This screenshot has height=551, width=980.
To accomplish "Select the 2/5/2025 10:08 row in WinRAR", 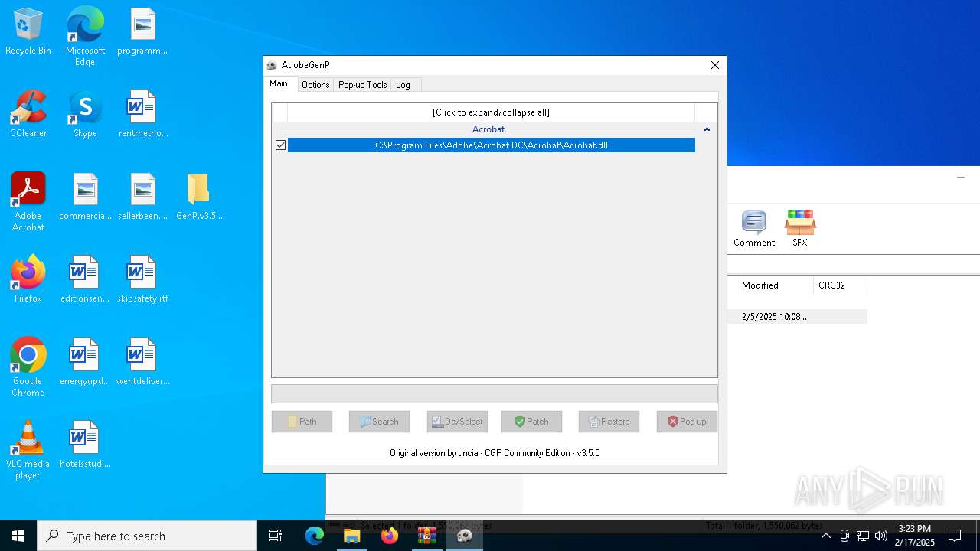I will [796, 316].
